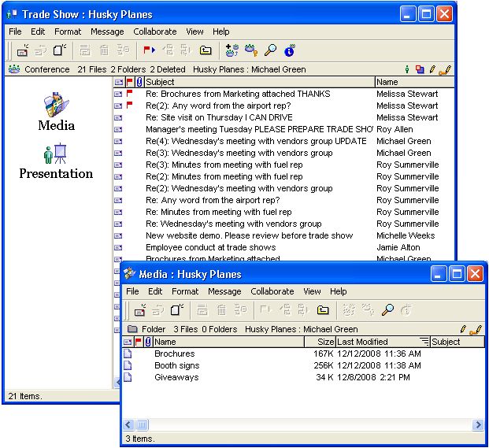Click pencil-with-key permissions icon in Trade Show status bar

pyautogui.click(x=443, y=69)
